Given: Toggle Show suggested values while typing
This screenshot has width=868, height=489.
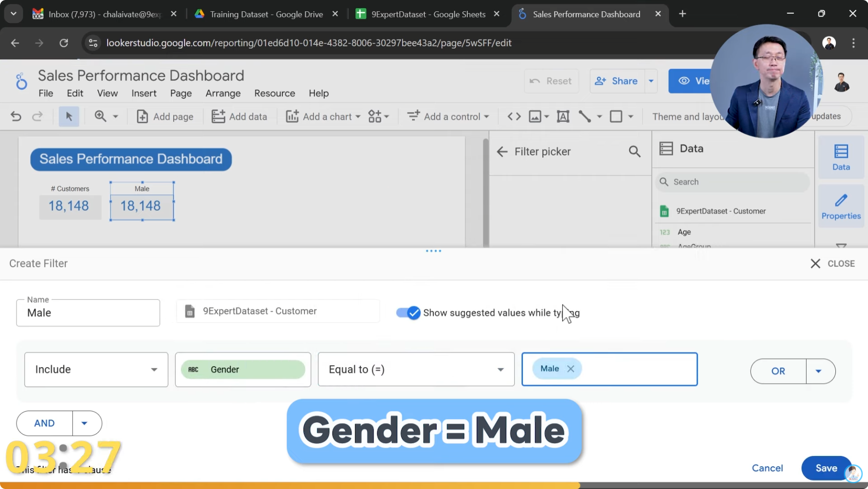Looking at the screenshot, I should [x=408, y=313].
